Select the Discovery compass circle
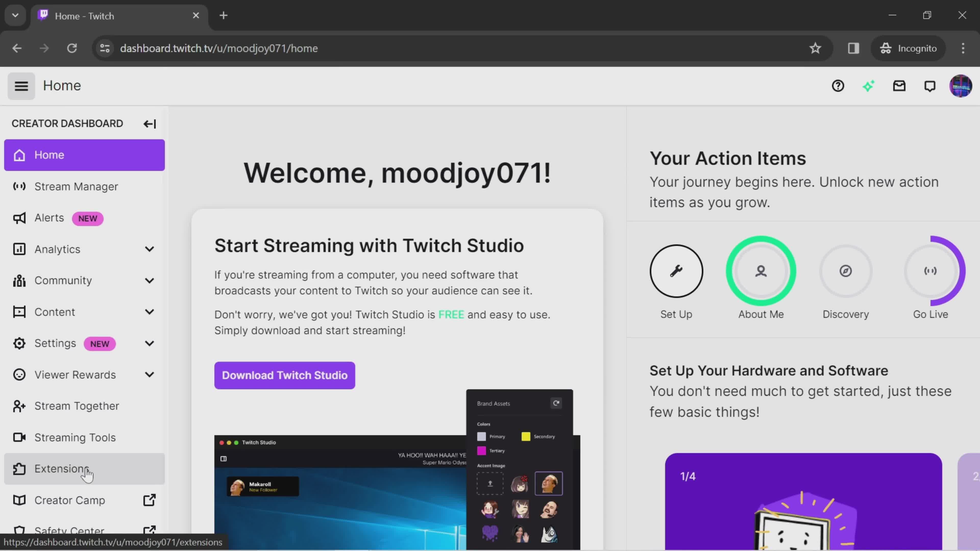 [x=846, y=271]
